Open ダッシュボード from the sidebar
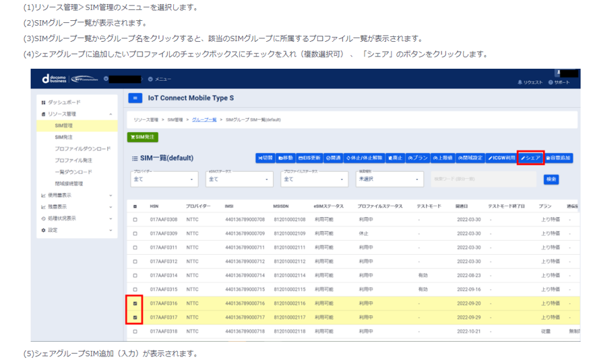Image resolution: width=591 pixels, height=364 pixels. pyautogui.click(x=65, y=102)
